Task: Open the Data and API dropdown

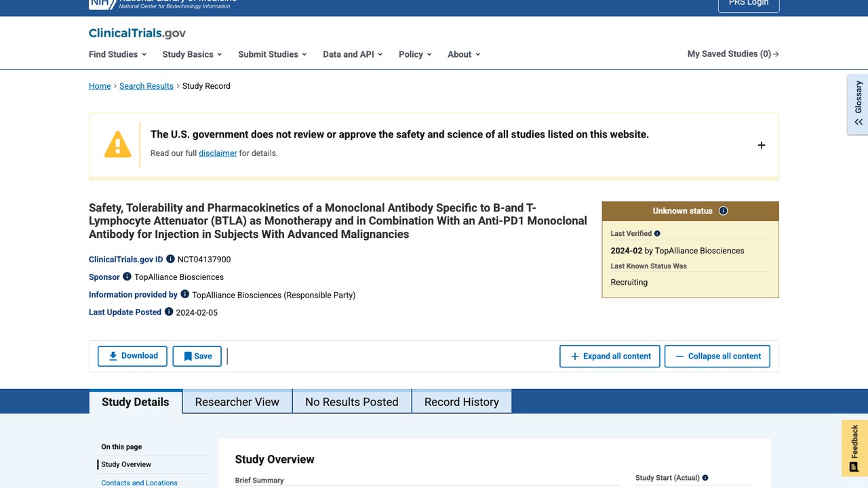Action: click(353, 54)
